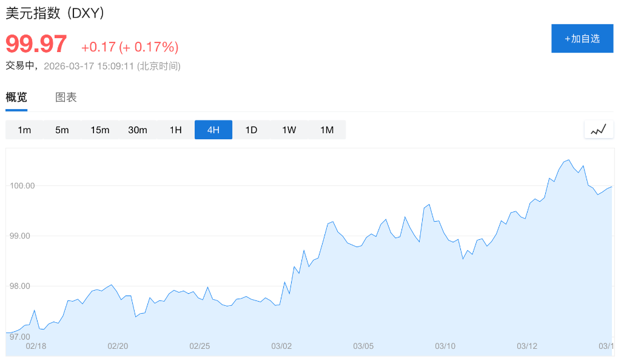The height and width of the screenshot is (364, 621).
Task: Select the 1M monthly timeframe
Action: pos(327,130)
